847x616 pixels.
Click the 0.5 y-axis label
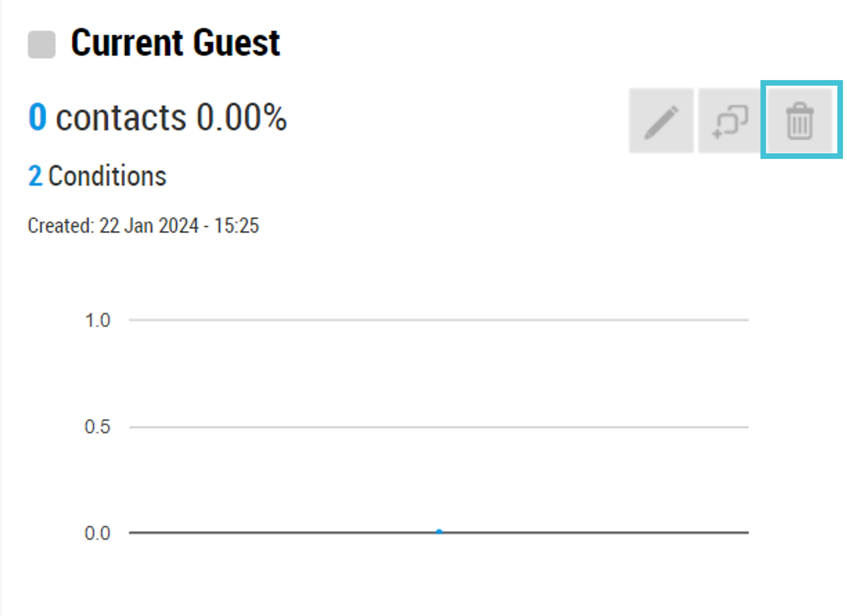[x=97, y=427]
